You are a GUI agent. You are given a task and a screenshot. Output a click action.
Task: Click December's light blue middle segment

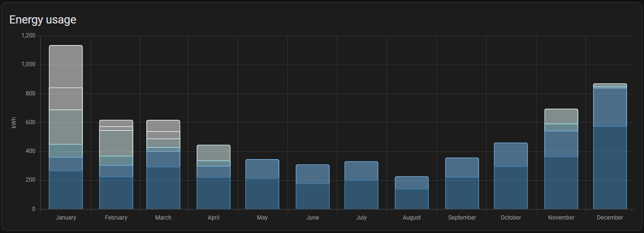point(610,107)
